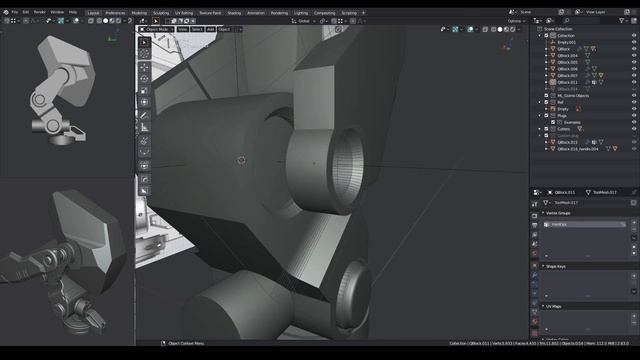Toggle visibility eye of Empty.001
The image size is (640, 360).
pyautogui.click(x=634, y=42)
